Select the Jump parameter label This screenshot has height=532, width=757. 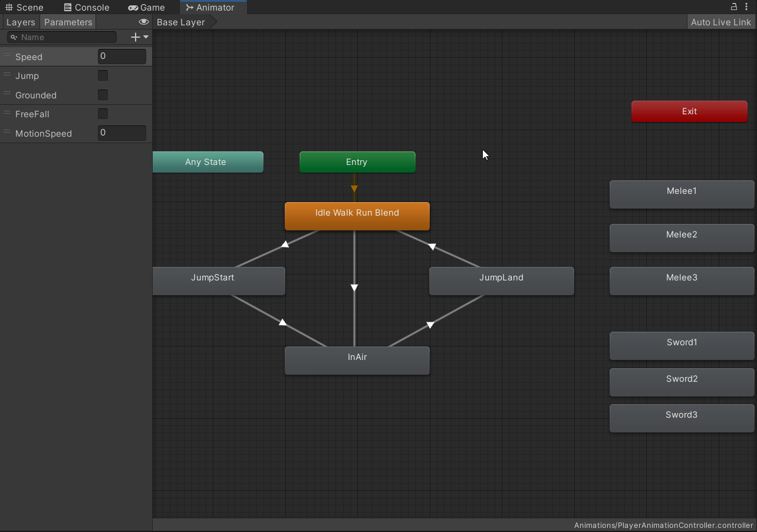(27, 76)
